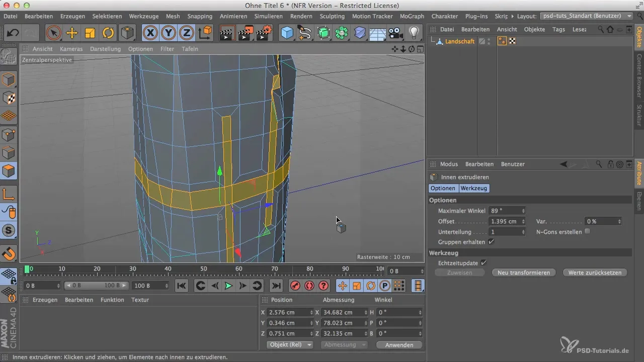Toggle the Snap magnet icon
The width and height of the screenshot is (644, 362).
pyautogui.click(x=9, y=253)
